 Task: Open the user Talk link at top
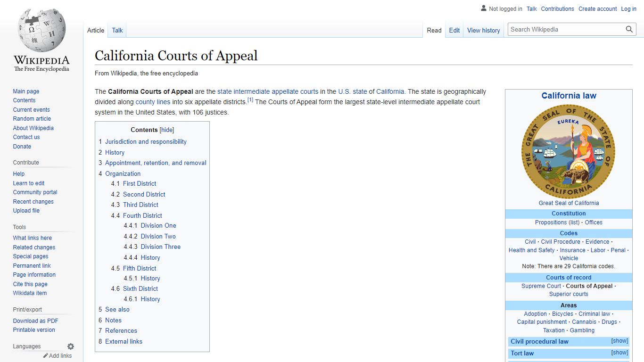point(532,9)
